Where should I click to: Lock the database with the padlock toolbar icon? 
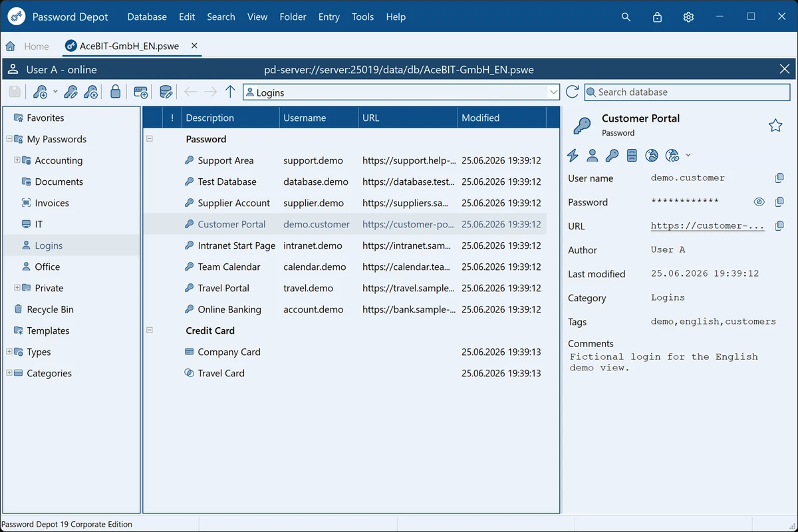click(116, 92)
